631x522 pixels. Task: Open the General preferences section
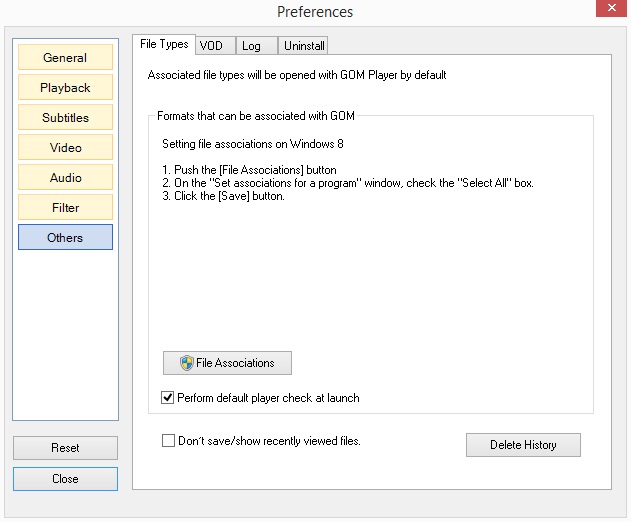[x=65, y=58]
